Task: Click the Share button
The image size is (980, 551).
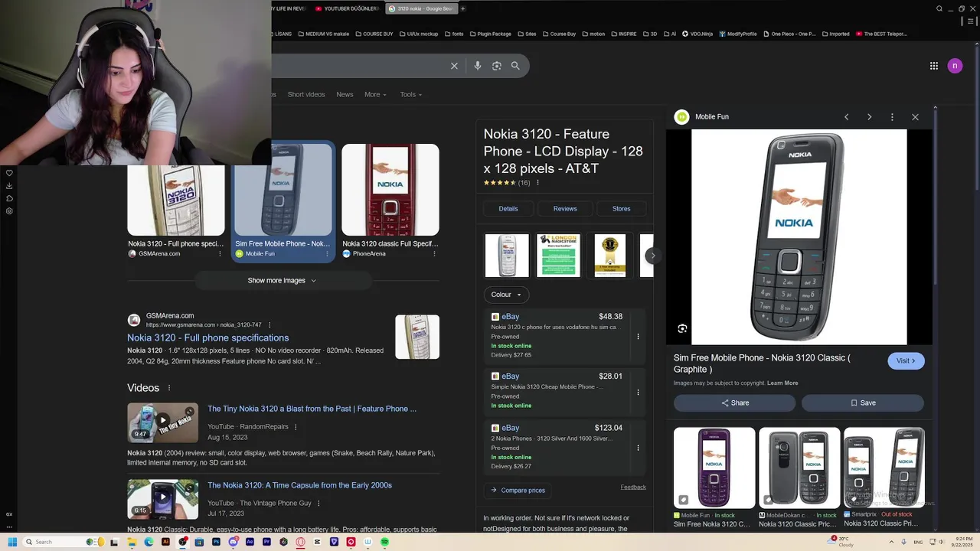Action: click(x=735, y=403)
